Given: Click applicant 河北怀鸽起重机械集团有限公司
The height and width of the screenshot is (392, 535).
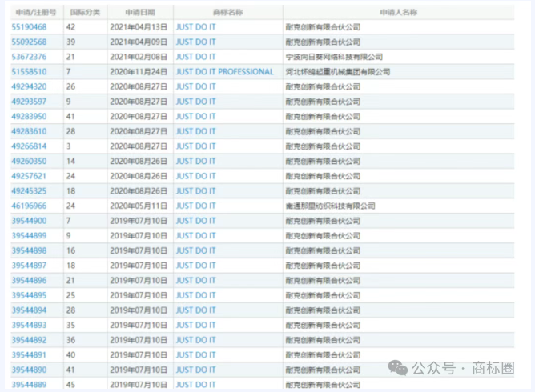Looking at the screenshot, I should [337, 72].
